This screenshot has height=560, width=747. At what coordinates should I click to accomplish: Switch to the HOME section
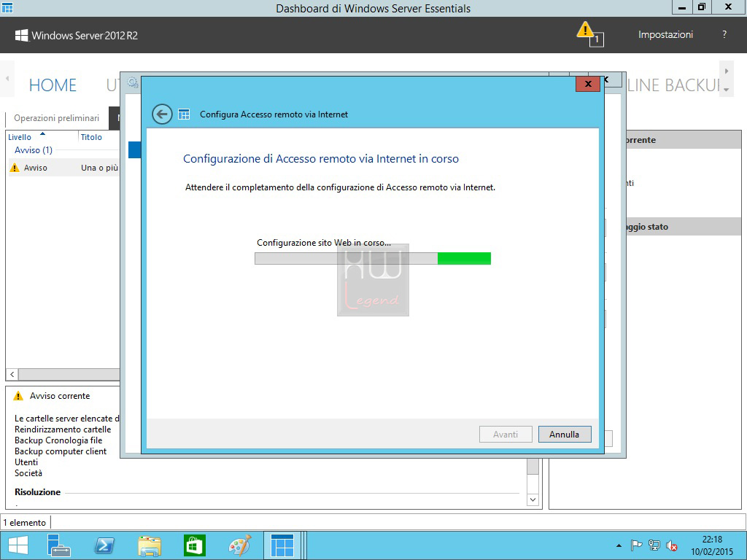(x=53, y=85)
